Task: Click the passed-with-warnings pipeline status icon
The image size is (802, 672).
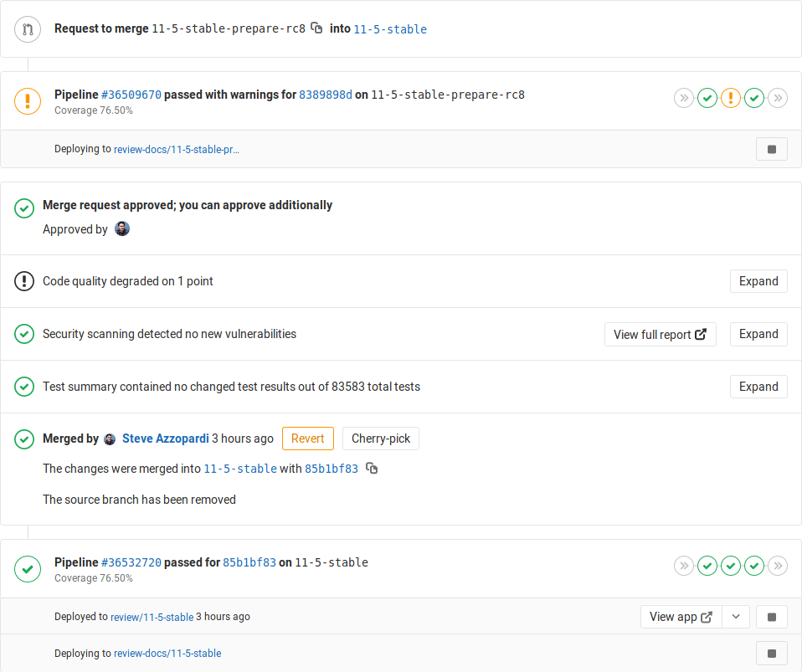Action: [x=28, y=101]
